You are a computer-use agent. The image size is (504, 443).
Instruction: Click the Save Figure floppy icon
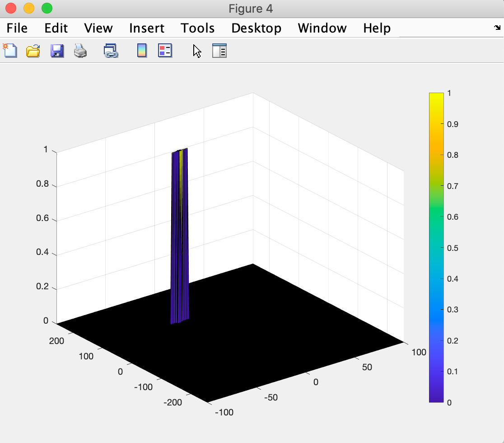[57, 51]
